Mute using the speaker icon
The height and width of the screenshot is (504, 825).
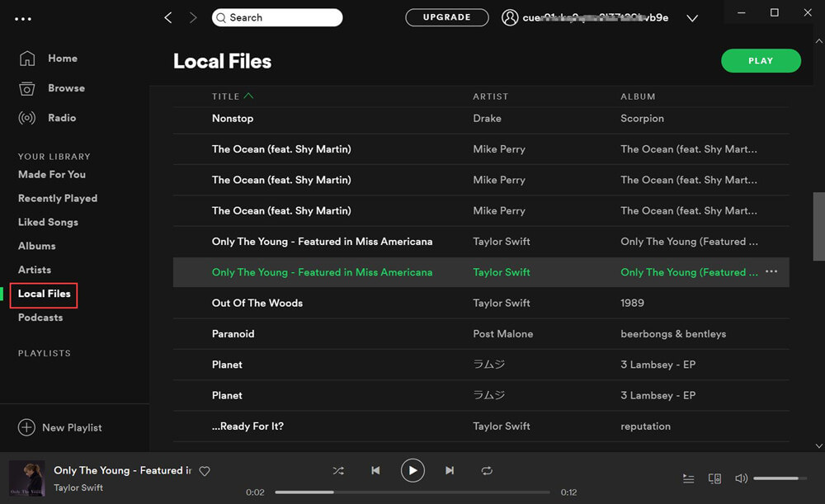741,478
